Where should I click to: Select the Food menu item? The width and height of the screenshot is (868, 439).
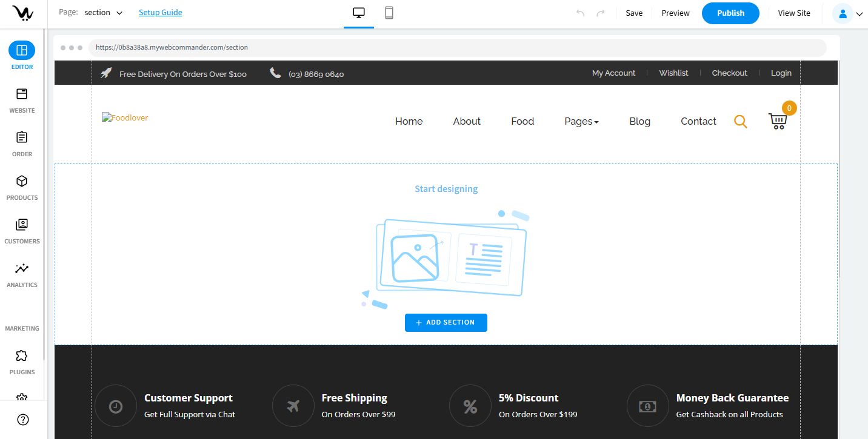point(522,121)
